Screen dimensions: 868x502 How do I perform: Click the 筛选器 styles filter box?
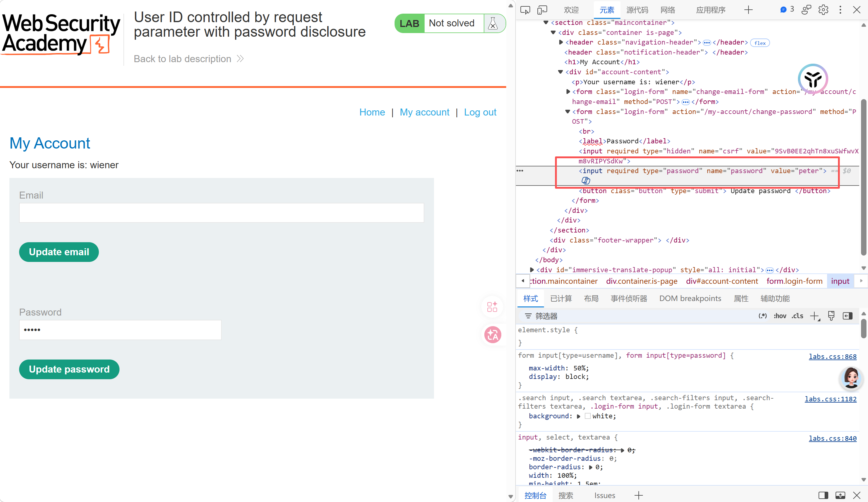pos(637,316)
